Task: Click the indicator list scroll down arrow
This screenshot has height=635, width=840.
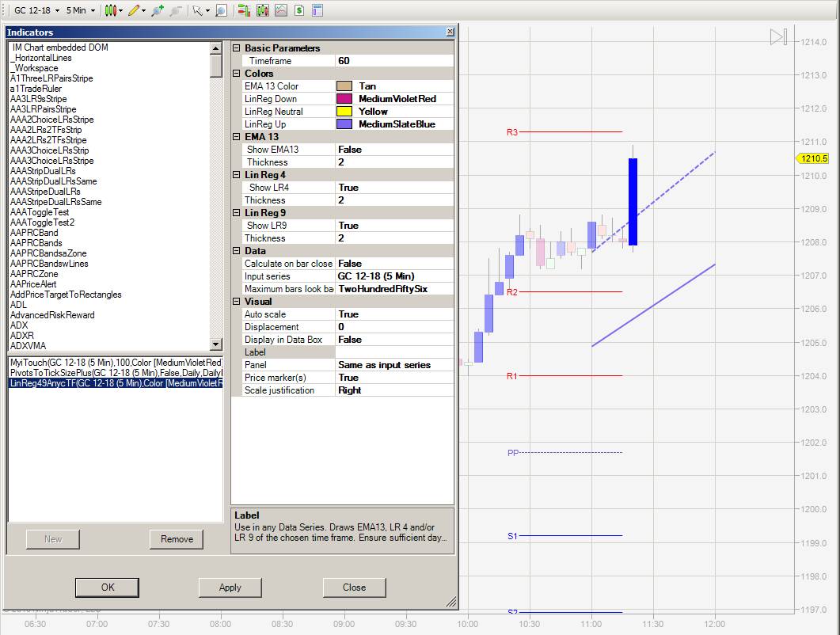Action: coord(216,344)
